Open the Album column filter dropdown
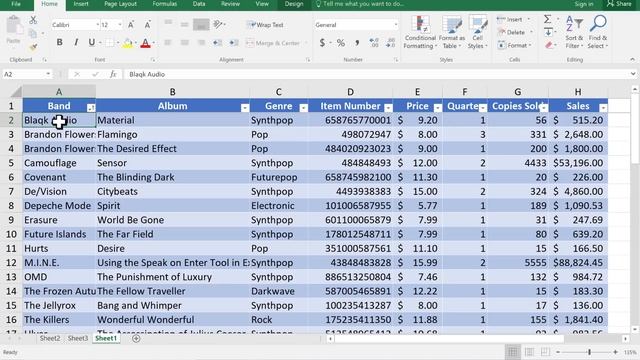This screenshot has width=640, height=360. coord(244,108)
